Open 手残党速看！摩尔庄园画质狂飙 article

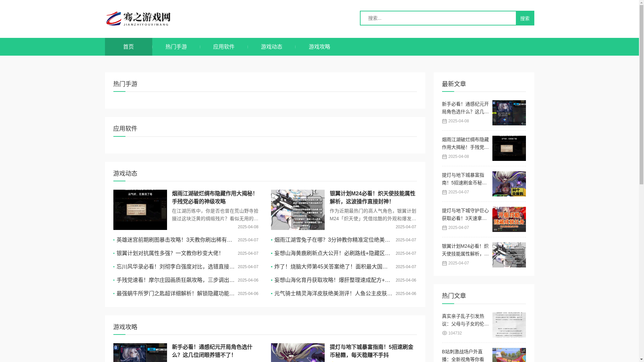click(x=175, y=280)
